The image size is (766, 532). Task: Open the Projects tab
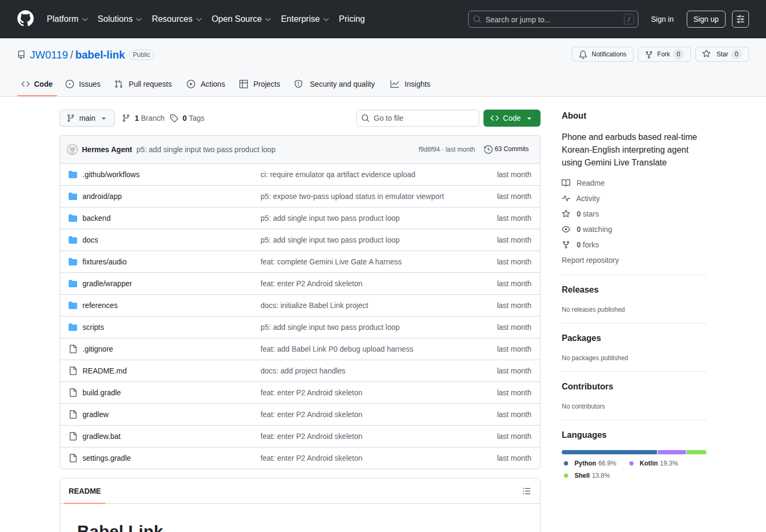(260, 84)
